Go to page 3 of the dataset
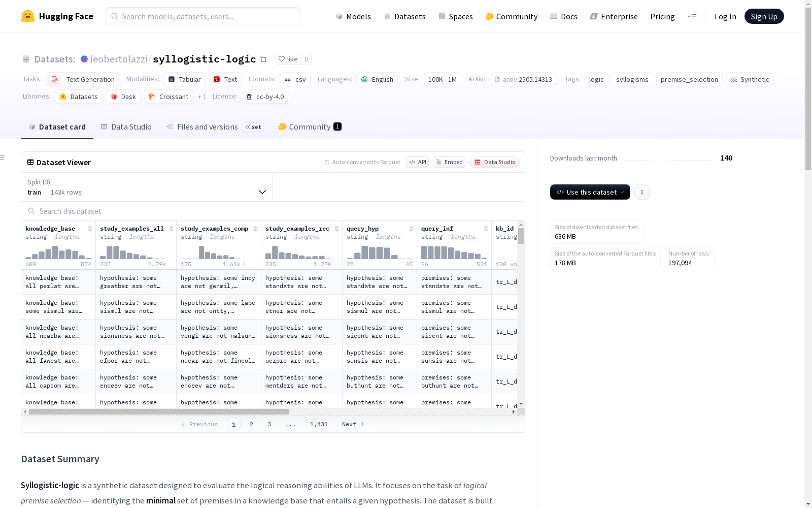 pos(269,424)
